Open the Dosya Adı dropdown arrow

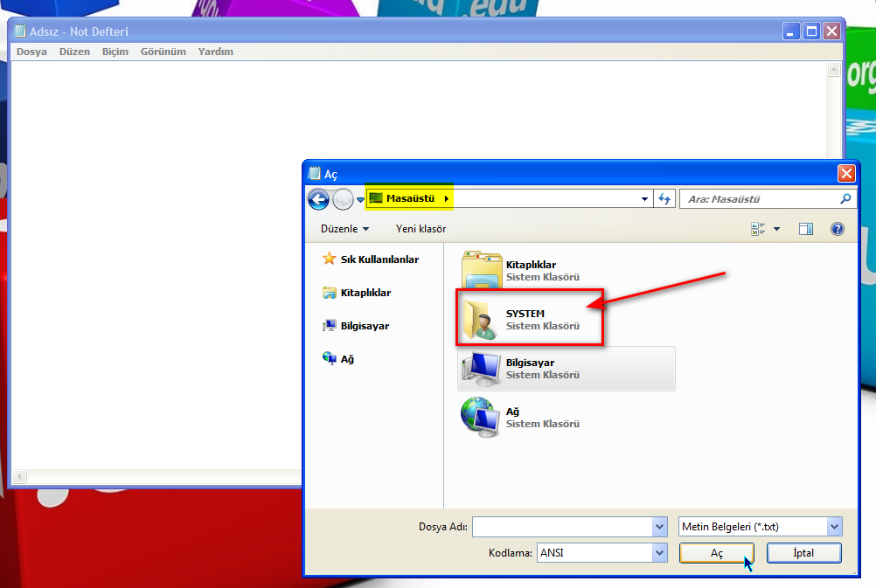(660, 527)
